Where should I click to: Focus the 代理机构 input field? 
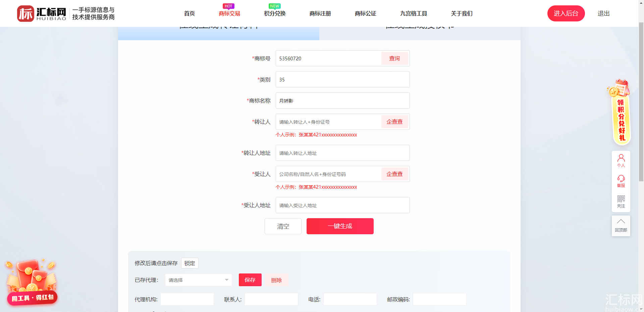point(187,299)
